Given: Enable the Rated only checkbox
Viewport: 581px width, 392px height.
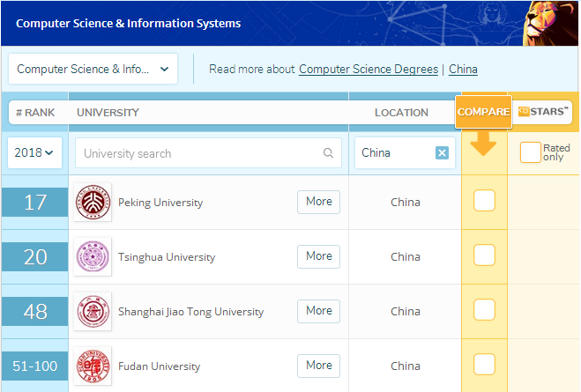Looking at the screenshot, I should (530, 152).
